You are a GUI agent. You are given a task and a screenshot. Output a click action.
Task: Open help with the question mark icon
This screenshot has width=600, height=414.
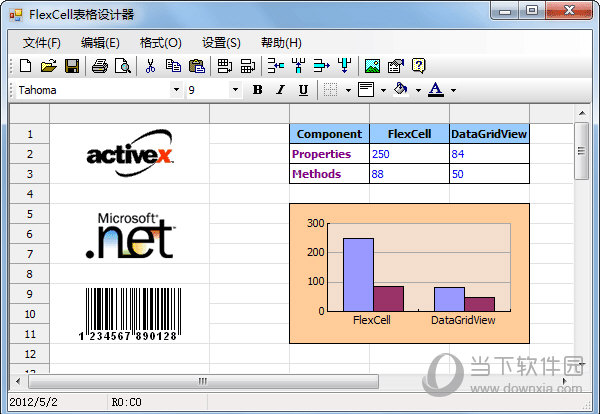419,66
